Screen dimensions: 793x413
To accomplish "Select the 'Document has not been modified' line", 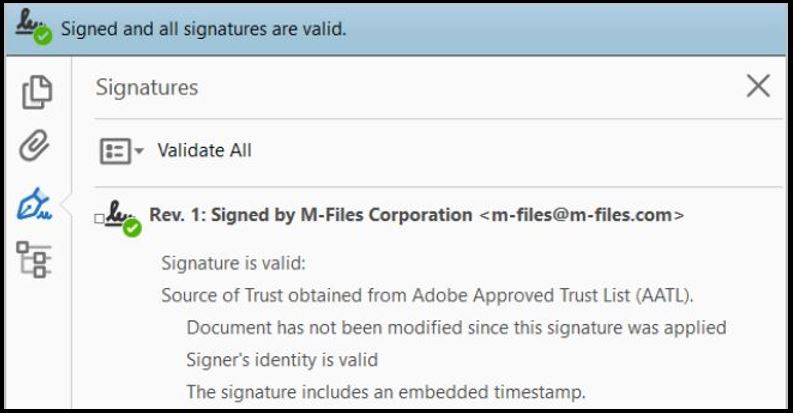I will click(x=456, y=327).
